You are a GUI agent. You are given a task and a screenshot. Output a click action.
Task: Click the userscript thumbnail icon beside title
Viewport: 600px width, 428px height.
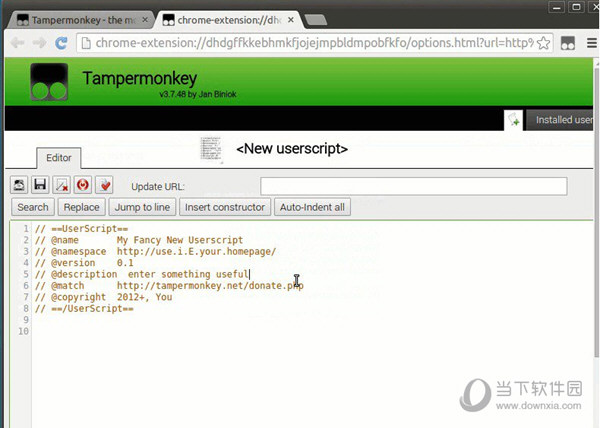(211, 149)
